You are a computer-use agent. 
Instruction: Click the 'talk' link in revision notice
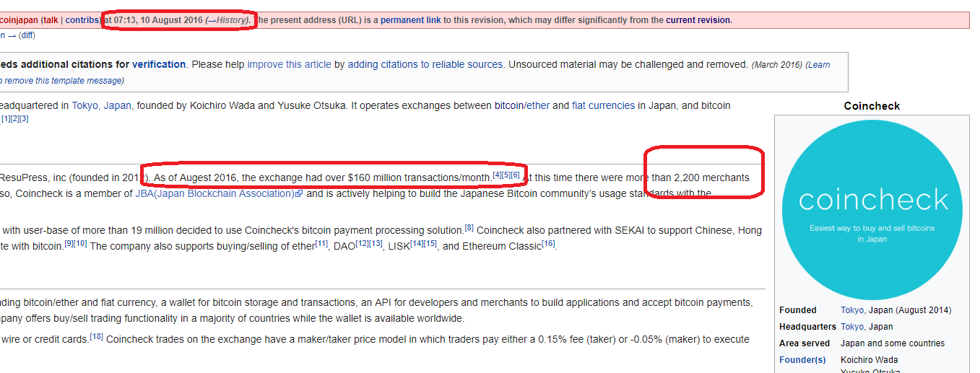[51, 20]
